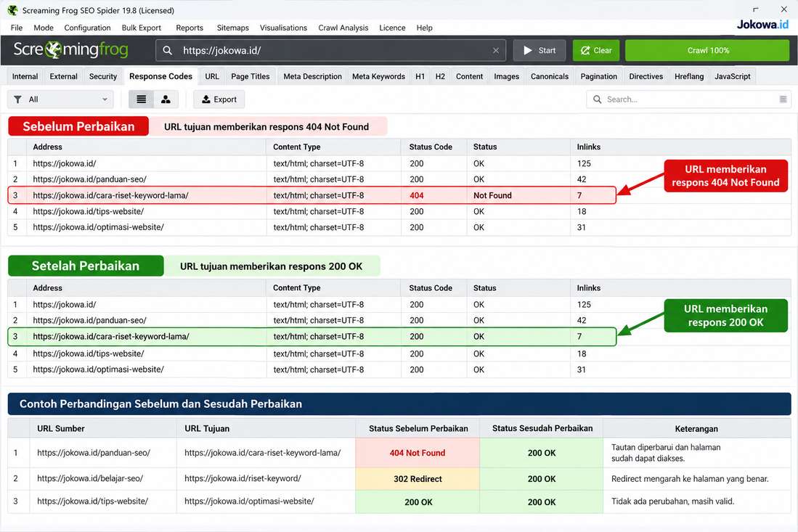This screenshot has height=532, width=798.
Task: Open the Visualisations menu
Action: click(x=283, y=28)
